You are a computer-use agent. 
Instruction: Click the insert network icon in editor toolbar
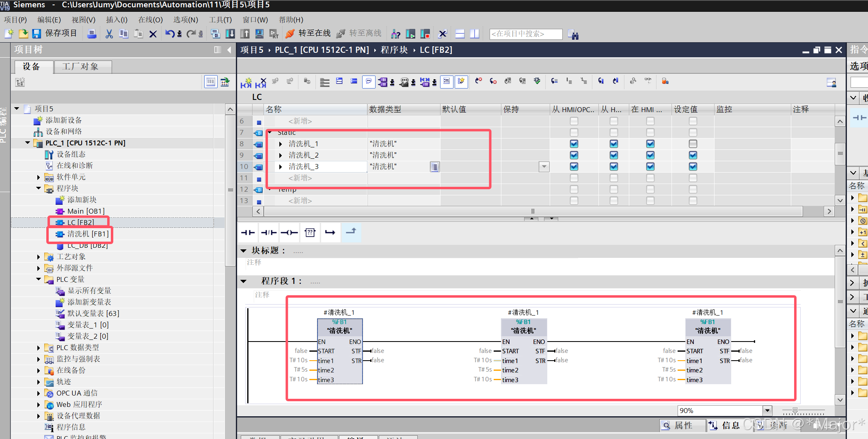click(x=246, y=82)
